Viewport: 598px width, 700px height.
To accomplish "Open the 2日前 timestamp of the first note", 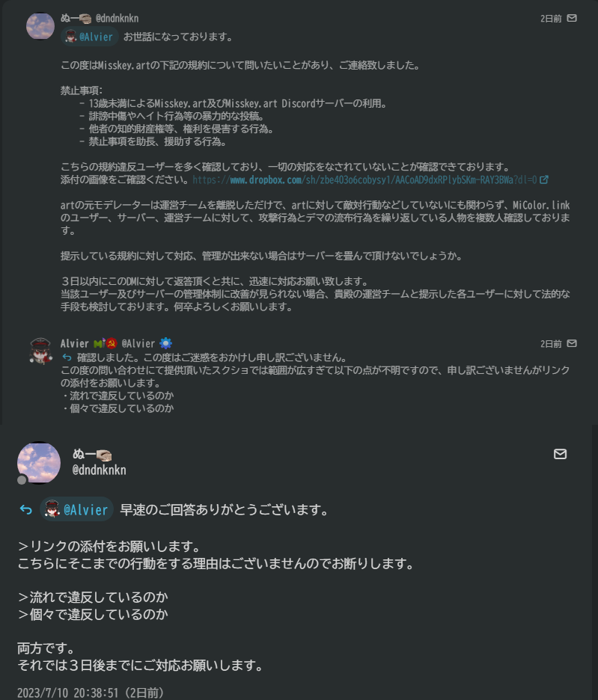I will (x=551, y=18).
